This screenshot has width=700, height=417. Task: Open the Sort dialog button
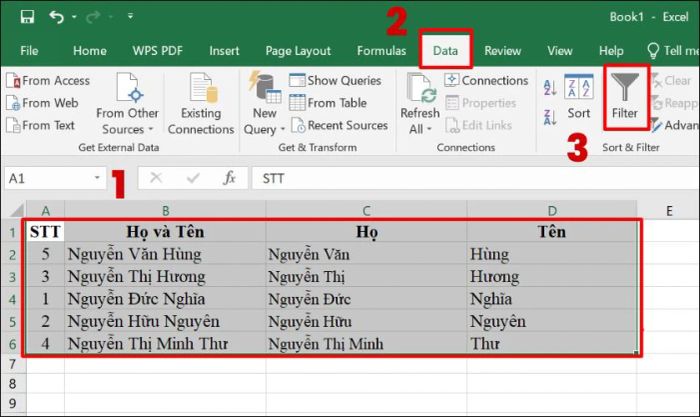pyautogui.click(x=579, y=97)
